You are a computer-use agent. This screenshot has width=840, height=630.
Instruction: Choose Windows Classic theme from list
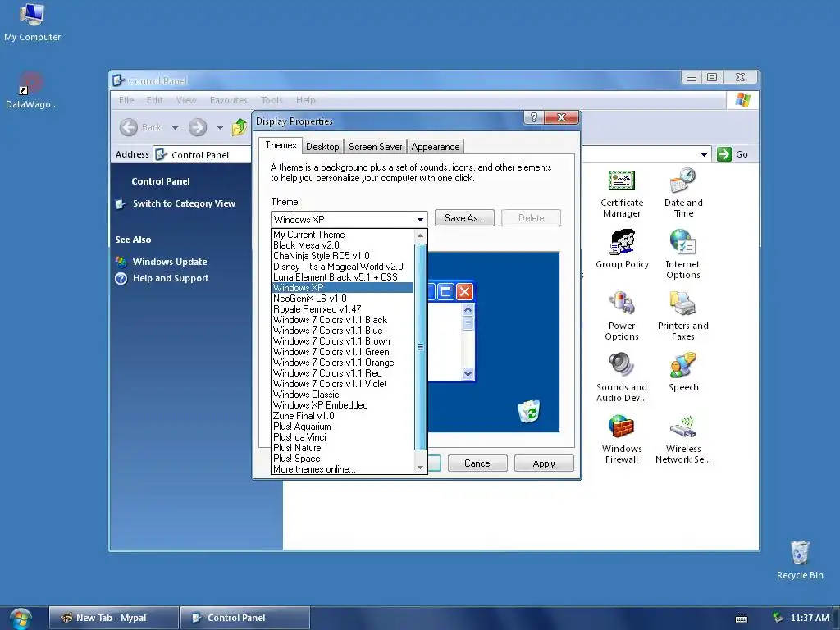coord(342,395)
